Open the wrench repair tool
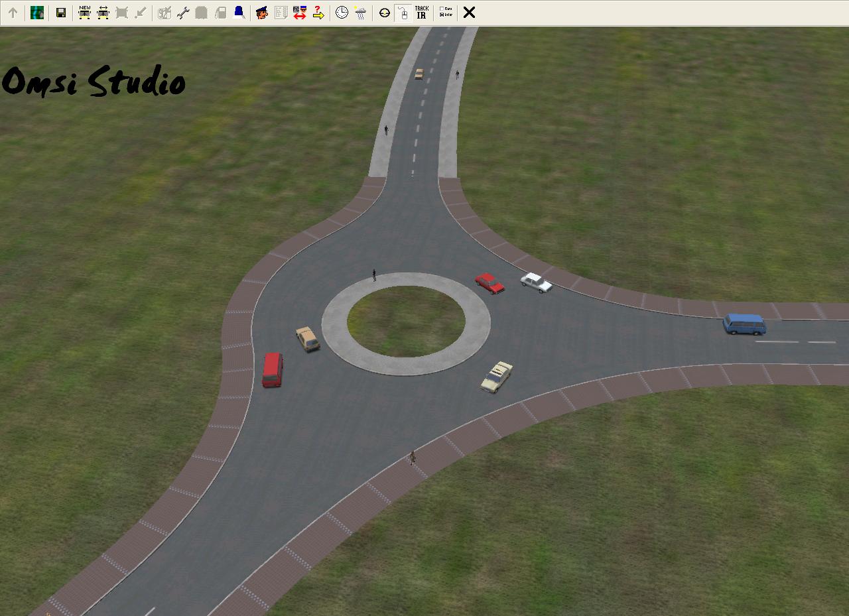Image resolution: width=849 pixels, height=616 pixels. coord(183,13)
